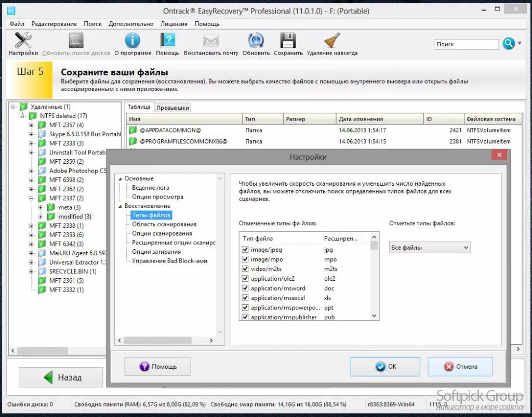The height and width of the screenshot is (417, 532).
Task: Uncheck the application/mspublisher file type
Action: pyautogui.click(x=245, y=317)
